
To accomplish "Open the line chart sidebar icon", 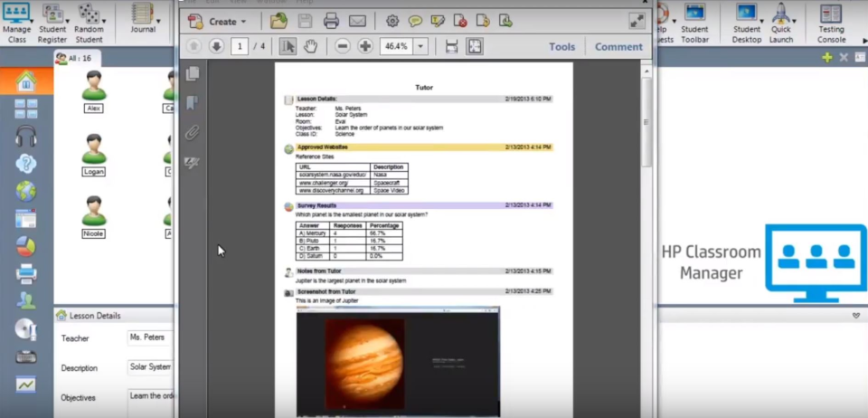I will tap(26, 385).
